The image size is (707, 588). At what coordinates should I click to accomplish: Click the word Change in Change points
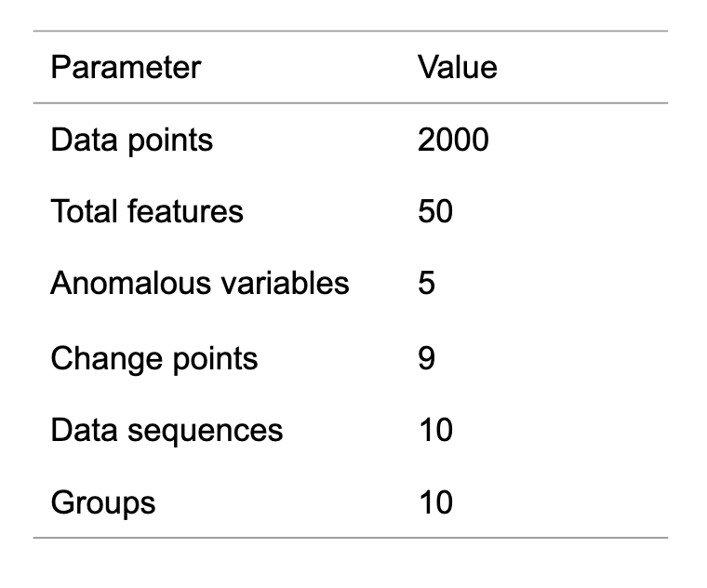(x=106, y=360)
